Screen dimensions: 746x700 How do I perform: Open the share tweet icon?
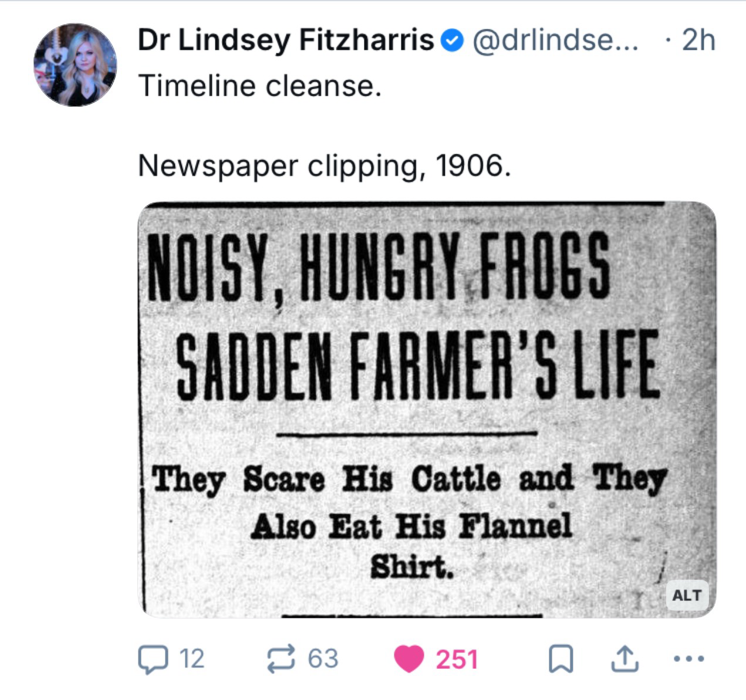point(624,658)
